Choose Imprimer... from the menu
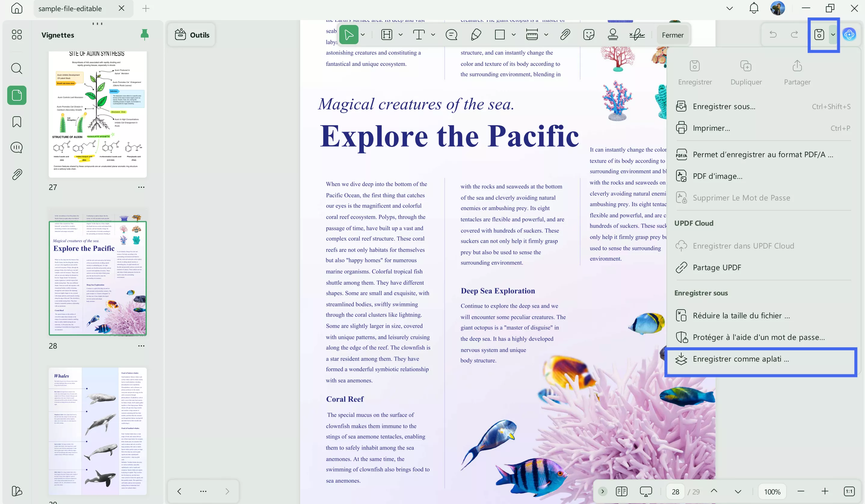Image resolution: width=865 pixels, height=504 pixels. click(763, 128)
